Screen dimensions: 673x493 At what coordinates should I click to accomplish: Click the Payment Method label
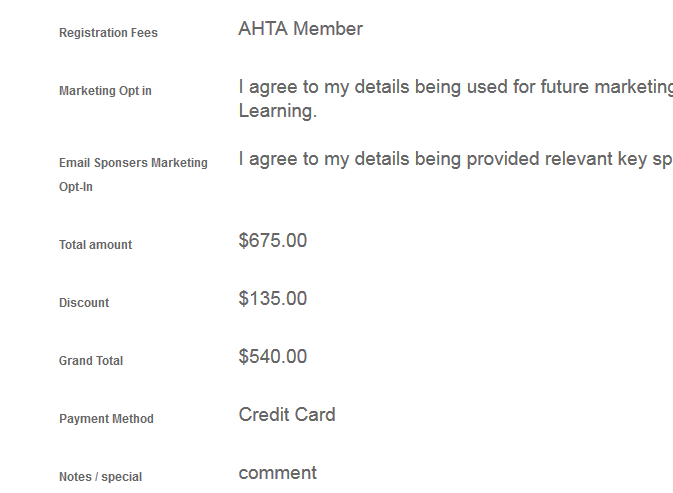pyautogui.click(x=106, y=419)
